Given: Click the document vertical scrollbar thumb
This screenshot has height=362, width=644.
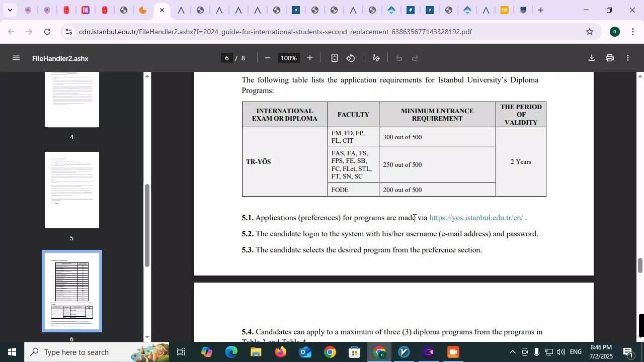Looking at the screenshot, I should click(640, 265).
